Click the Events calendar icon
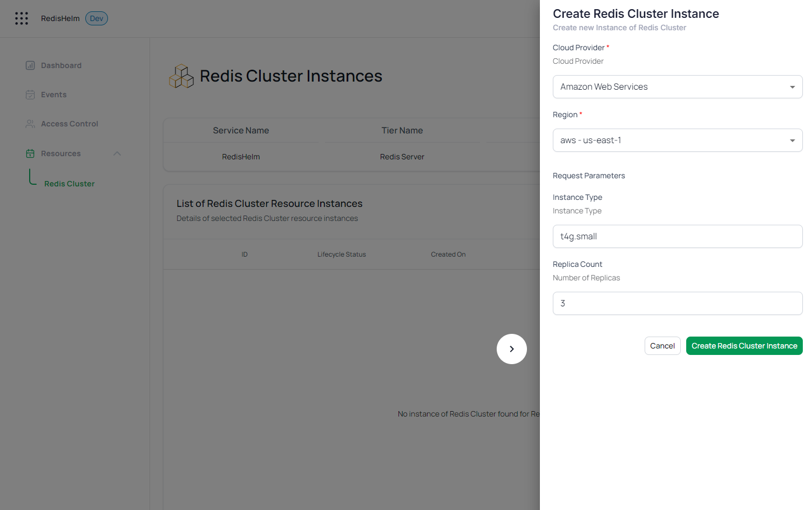Screen dimensions: 812x510 30,95
